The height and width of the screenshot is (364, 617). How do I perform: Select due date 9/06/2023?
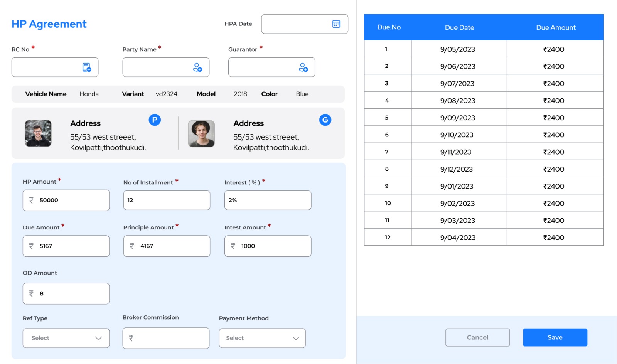pyautogui.click(x=458, y=66)
